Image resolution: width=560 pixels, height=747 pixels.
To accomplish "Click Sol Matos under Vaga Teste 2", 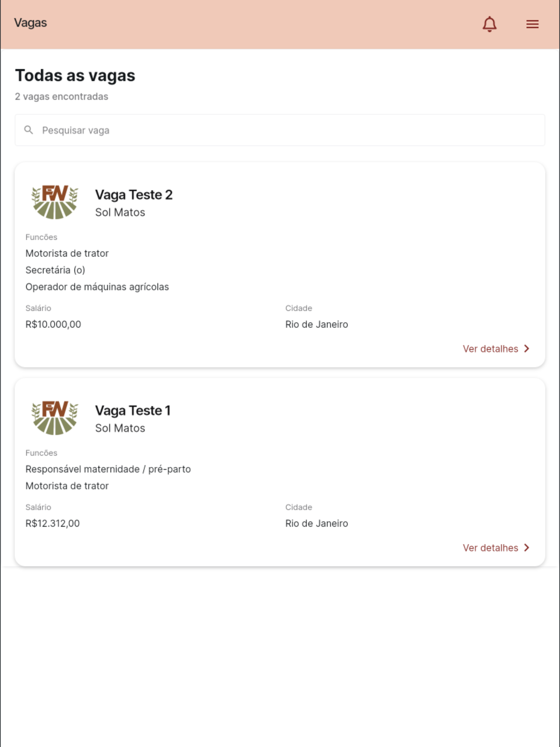I will (x=120, y=212).
